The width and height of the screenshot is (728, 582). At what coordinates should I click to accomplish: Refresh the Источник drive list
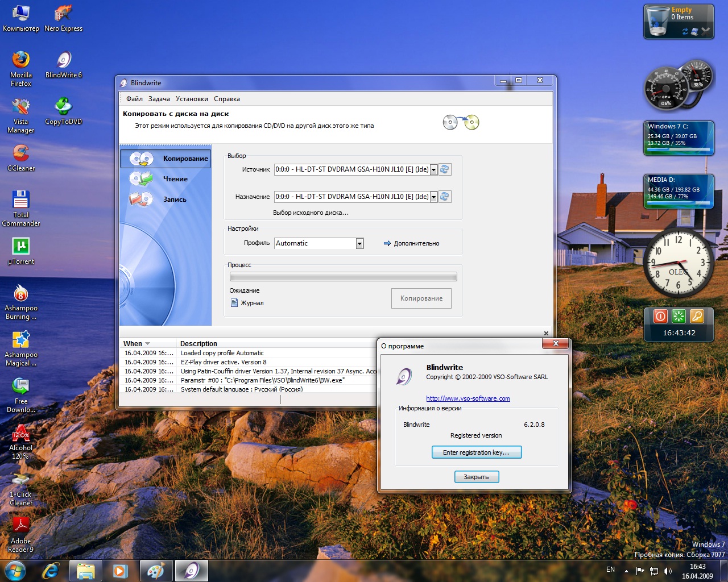pos(445,169)
